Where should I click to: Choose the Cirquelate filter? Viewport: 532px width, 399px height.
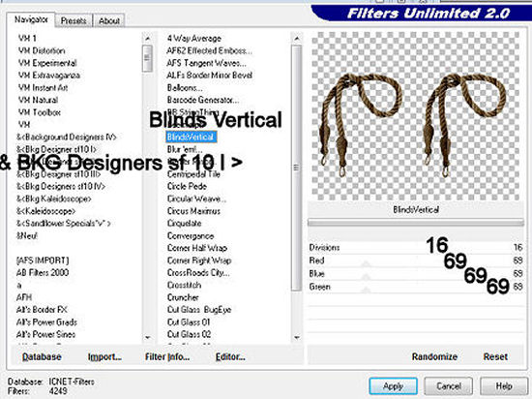click(184, 223)
